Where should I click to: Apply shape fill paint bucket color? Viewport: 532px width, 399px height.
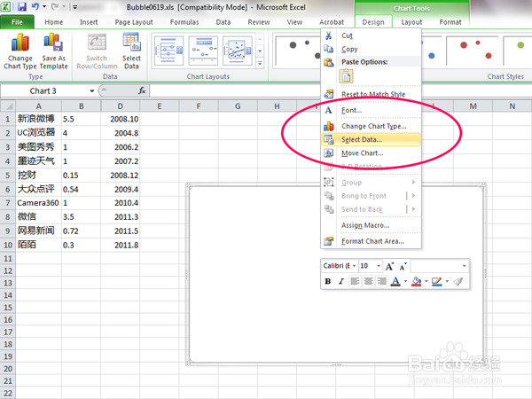click(x=417, y=281)
